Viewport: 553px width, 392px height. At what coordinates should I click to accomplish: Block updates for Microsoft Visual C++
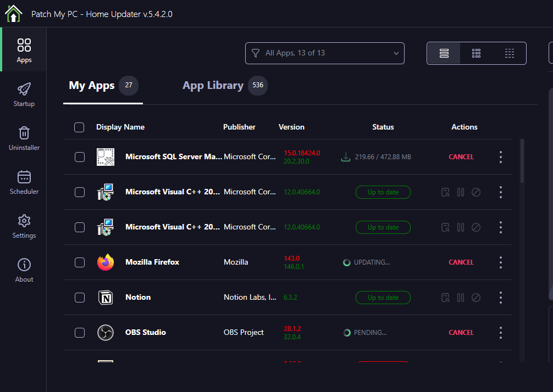476,192
